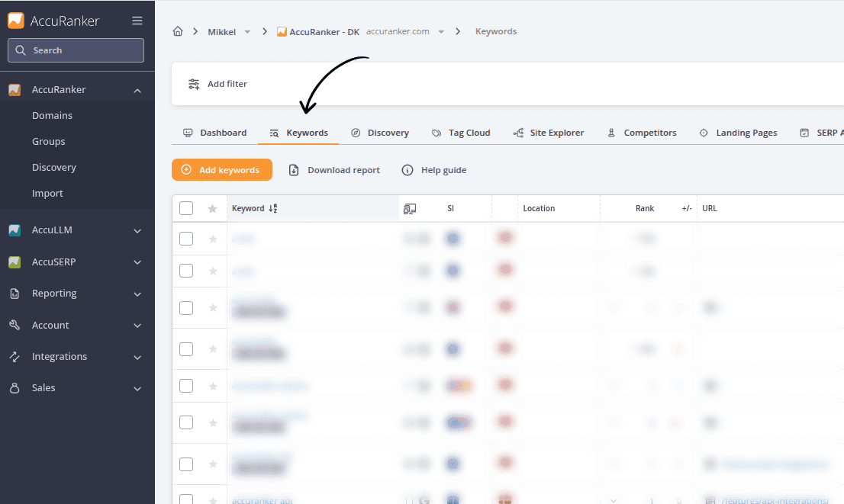Click the Reporting sidebar document icon

tap(14, 294)
